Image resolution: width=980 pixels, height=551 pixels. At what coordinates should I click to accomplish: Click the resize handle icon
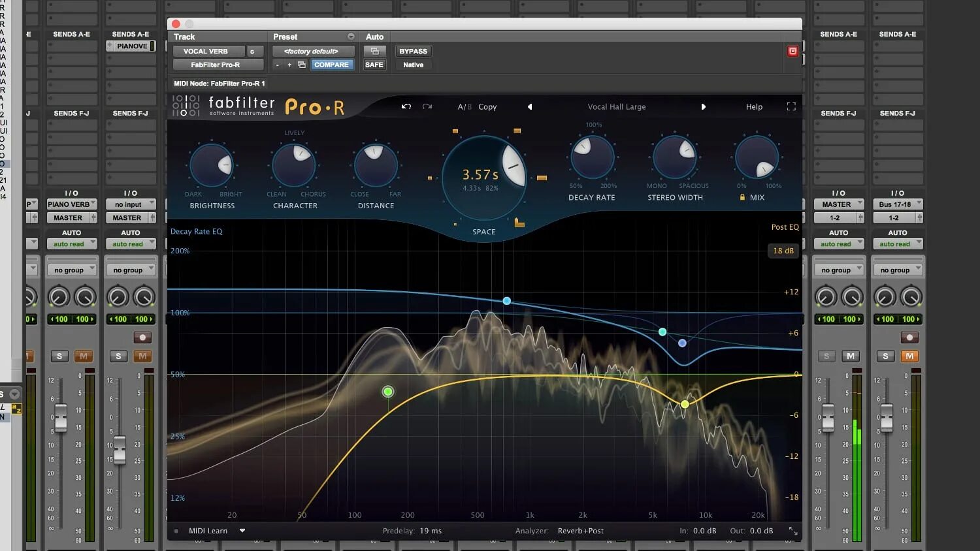(793, 531)
